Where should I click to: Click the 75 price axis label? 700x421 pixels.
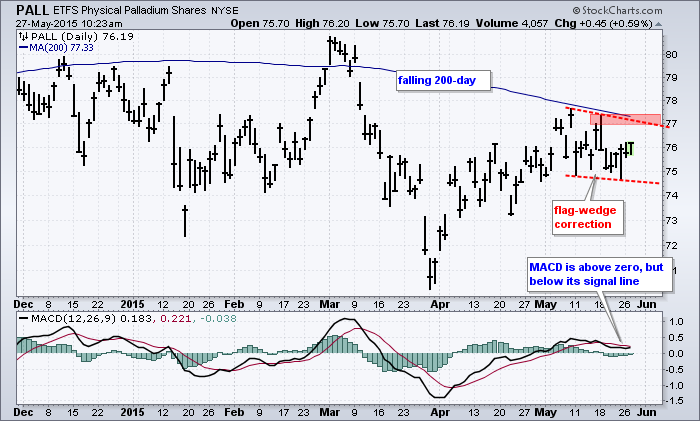(x=671, y=172)
